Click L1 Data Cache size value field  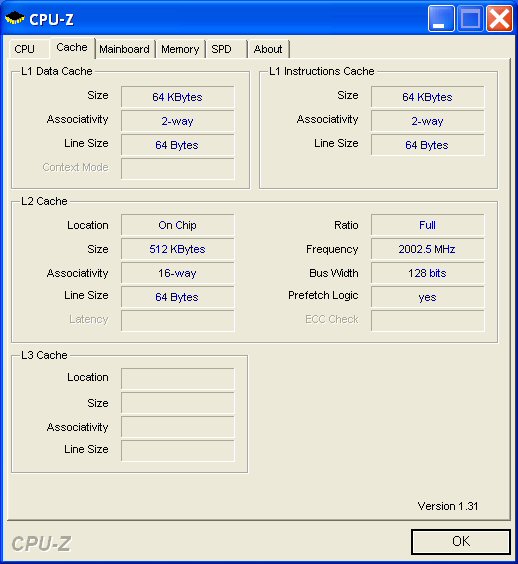pos(177,97)
